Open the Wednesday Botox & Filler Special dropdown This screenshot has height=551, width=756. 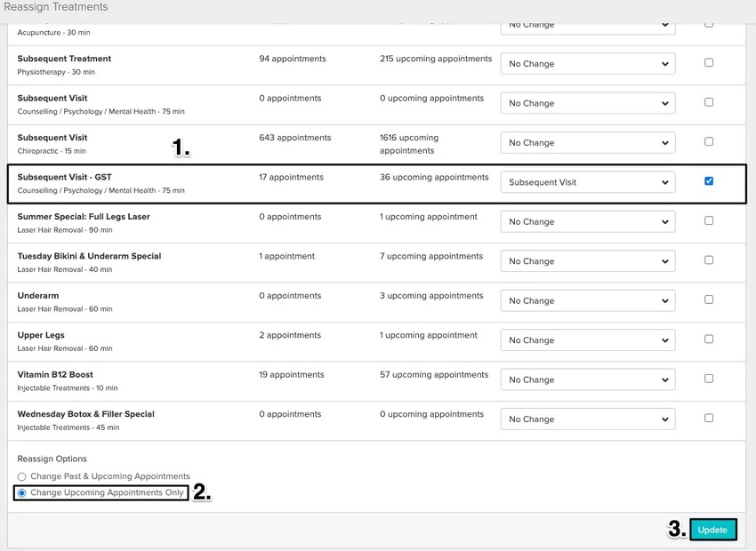click(588, 419)
